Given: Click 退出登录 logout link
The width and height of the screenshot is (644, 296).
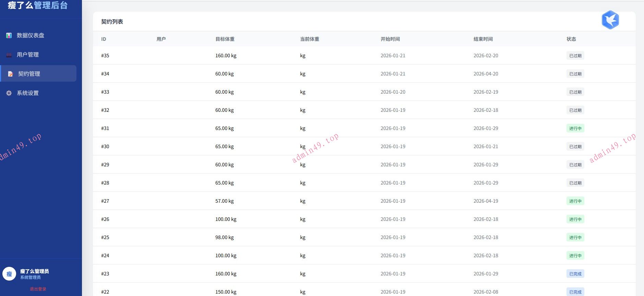Looking at the screenshot, I should click(38, 289).
